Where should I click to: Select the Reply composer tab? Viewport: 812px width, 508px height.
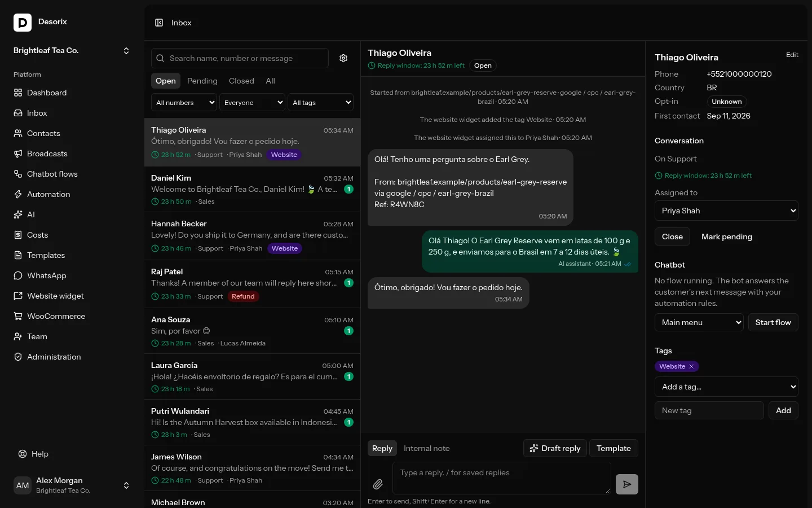tap(382, 448)
